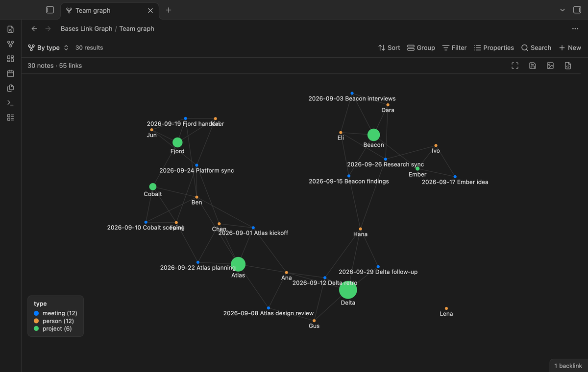Select the Fjord project node

tap(177, 142)
